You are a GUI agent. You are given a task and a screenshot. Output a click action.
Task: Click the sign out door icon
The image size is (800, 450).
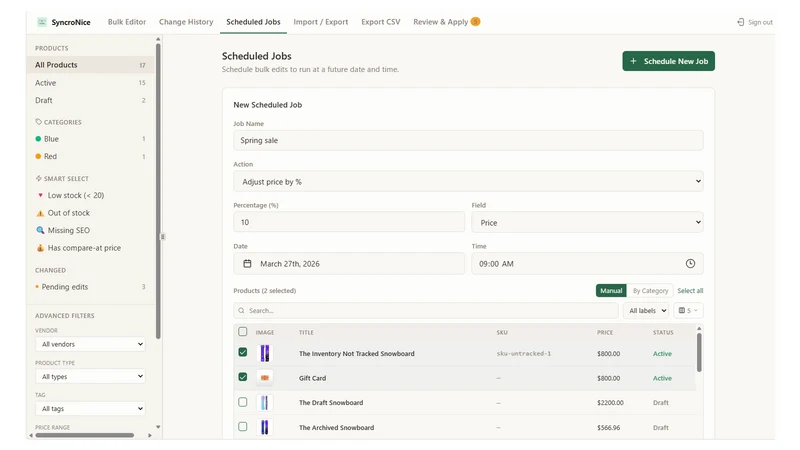pyautogui.click(x=740, y=22)
